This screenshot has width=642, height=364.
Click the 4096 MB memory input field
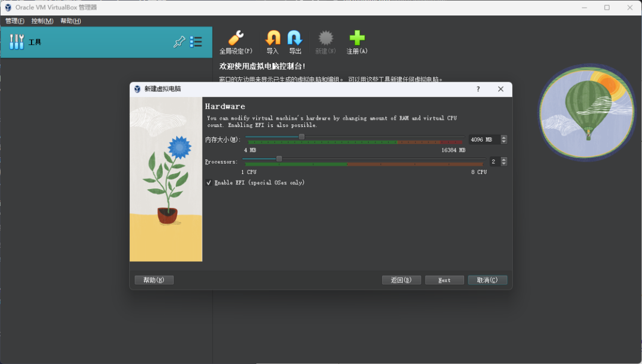pyautogui.click(x=485, y=140)
